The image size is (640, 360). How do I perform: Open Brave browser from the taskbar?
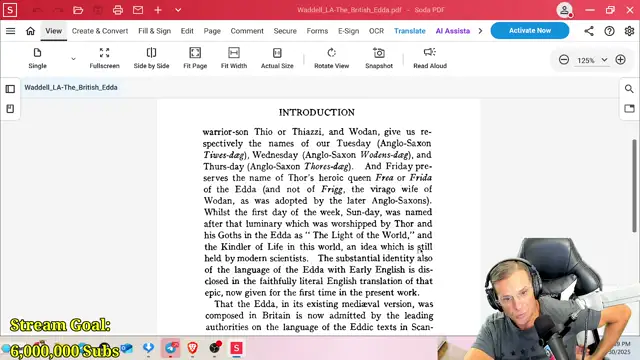click(193, 348)
